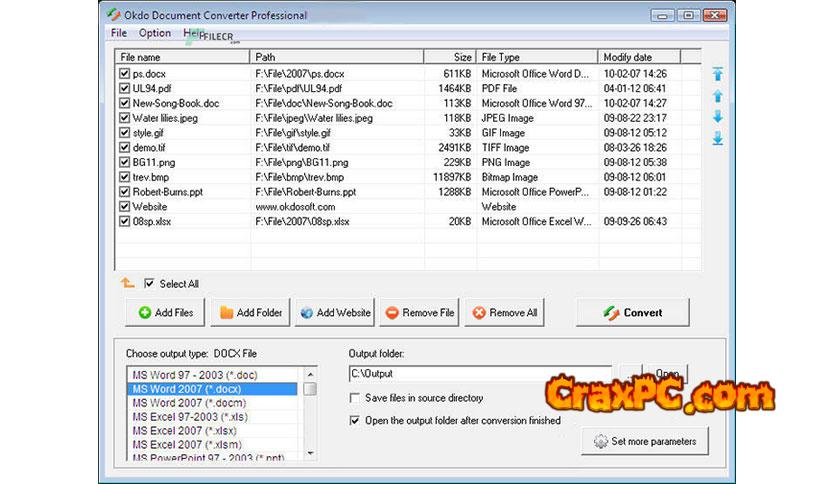Start conversion with the Convert button
Image resolution: width=836 pixels, height=484 pixels.
(632, 312)
